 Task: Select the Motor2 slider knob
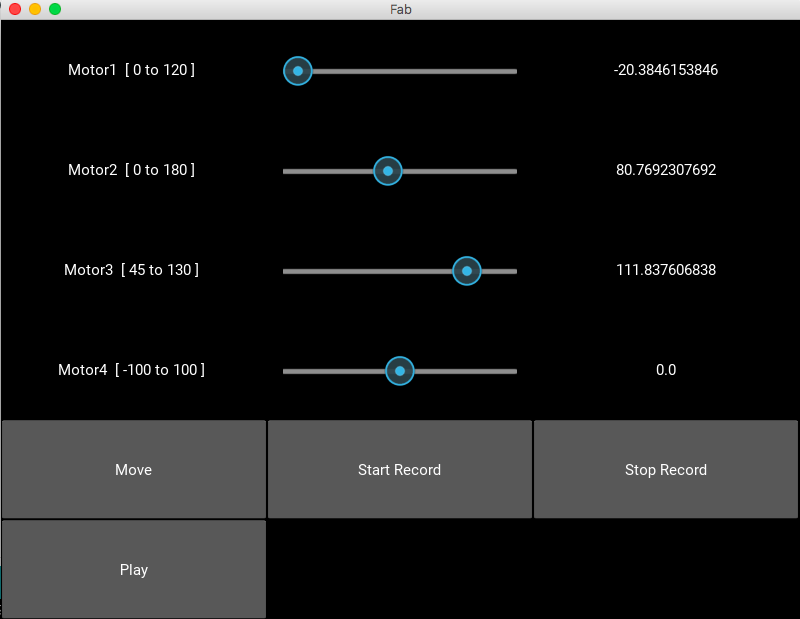[388, 171]
